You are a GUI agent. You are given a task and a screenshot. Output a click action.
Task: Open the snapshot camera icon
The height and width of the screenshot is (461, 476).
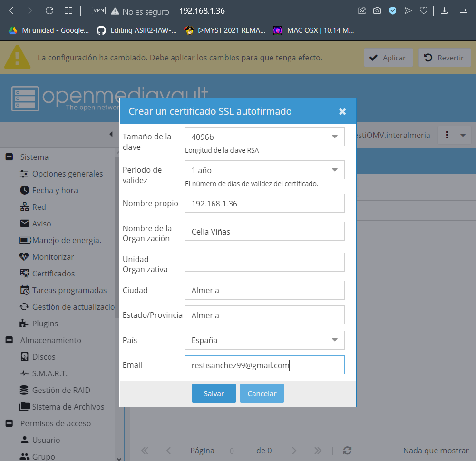tap(377, 11)
